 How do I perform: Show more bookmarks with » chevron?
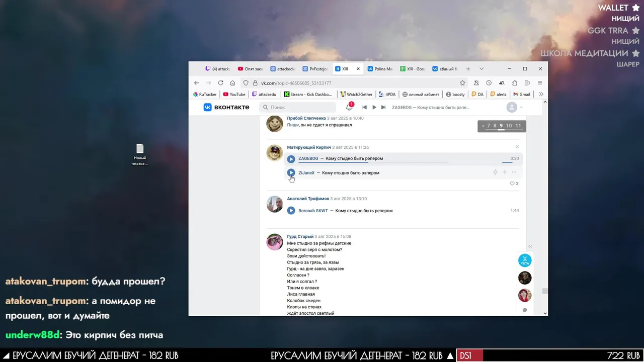(x=541, y=94)
